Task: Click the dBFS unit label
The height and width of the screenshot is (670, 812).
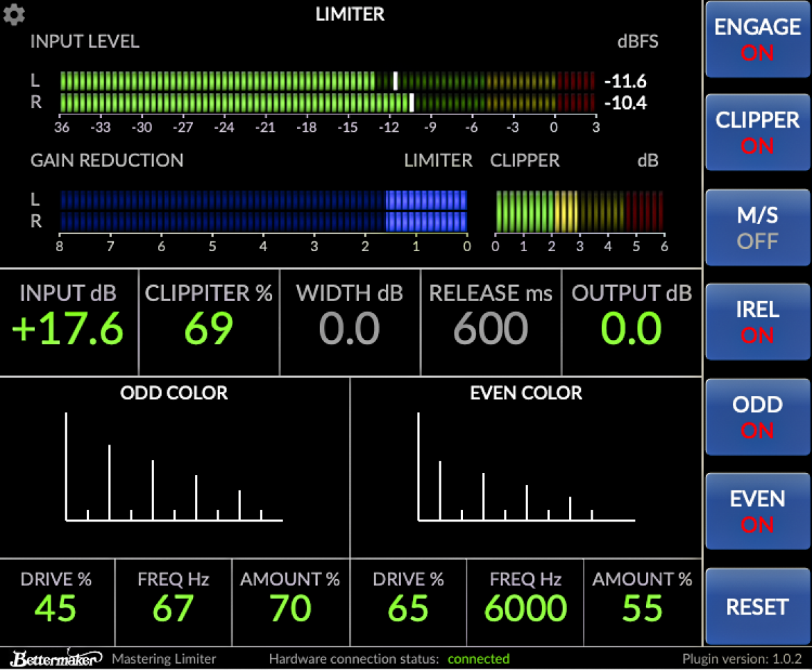Action: click(x=638, y=42)
